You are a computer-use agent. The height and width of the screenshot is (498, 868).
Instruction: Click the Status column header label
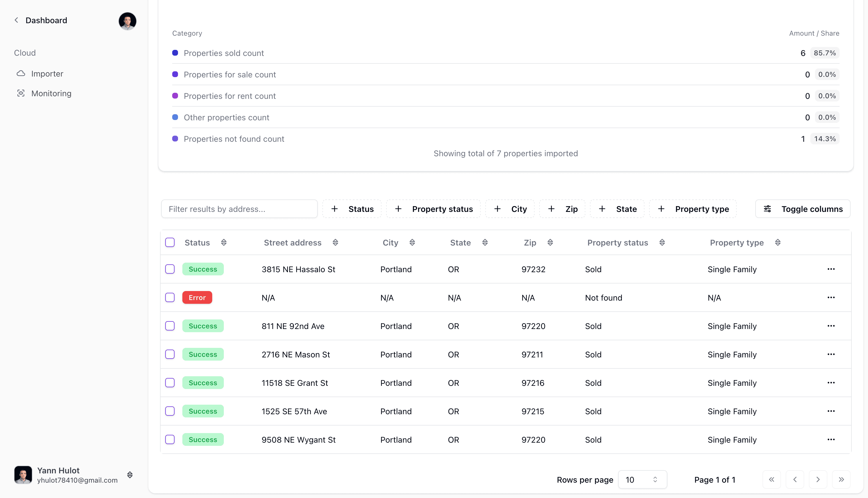coord(197,243)
